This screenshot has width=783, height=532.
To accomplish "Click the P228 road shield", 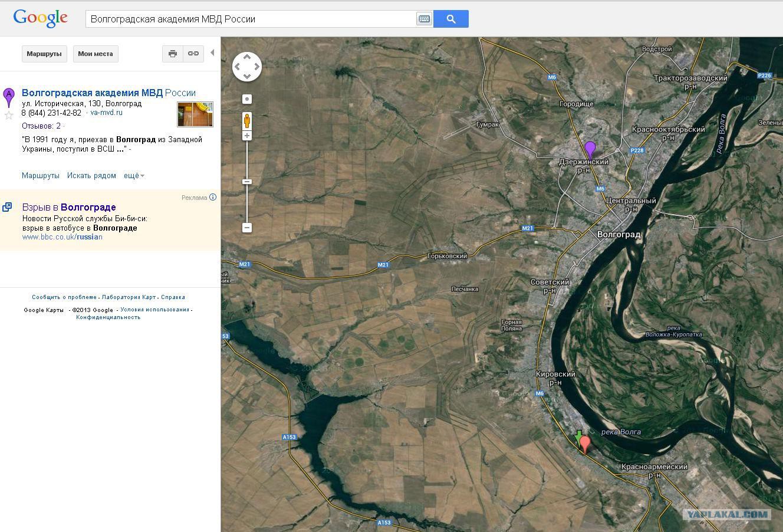I will pos(637,150).
